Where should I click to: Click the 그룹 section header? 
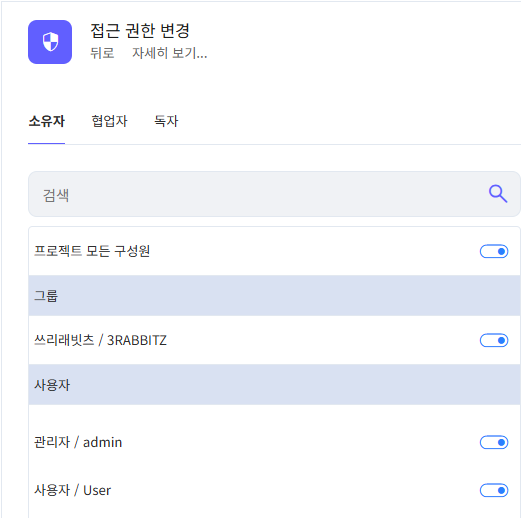[274, 296]
